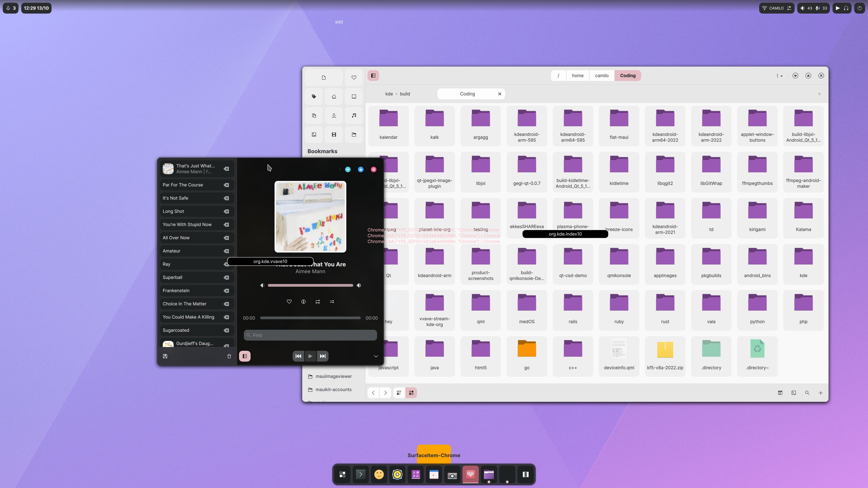This screenshot has height=488, width=868.
Task: Launch terminal from the dock
Action: 361,474
